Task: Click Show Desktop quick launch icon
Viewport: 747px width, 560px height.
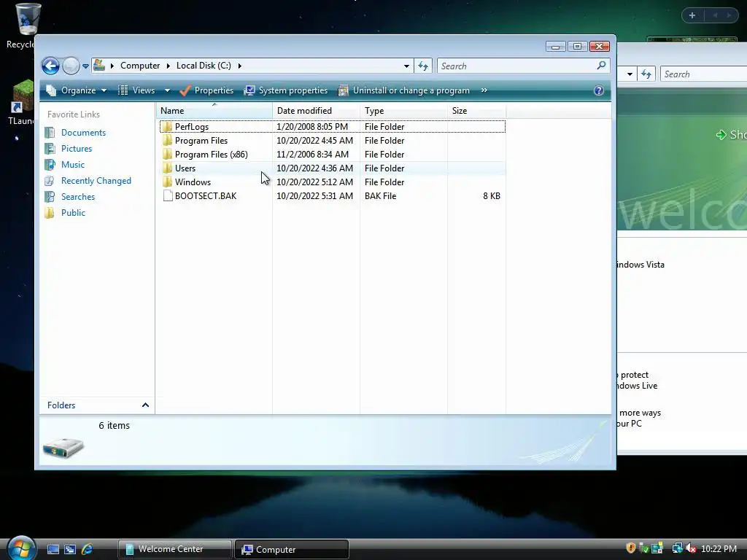Action: click(x=53, y=549)
